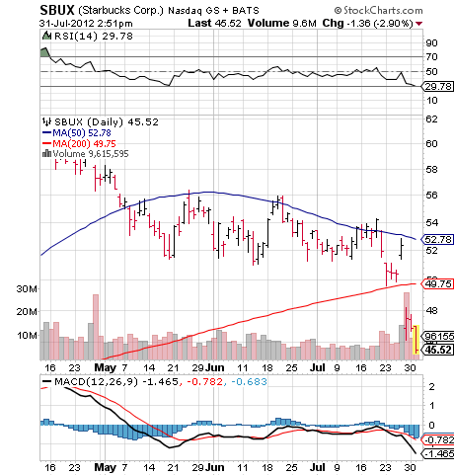Click the '10M' volume axis label
Viewport: 454px width, 476px height.
click(28, 336)
